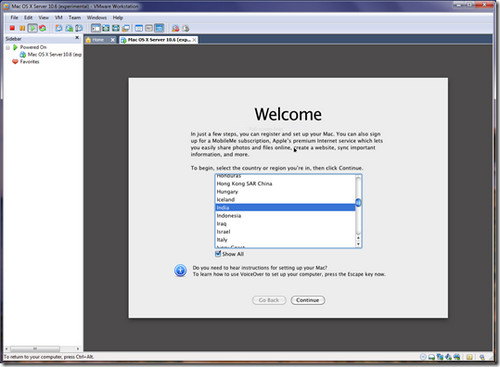Click the red Power Off stop button

coord(12,28)
